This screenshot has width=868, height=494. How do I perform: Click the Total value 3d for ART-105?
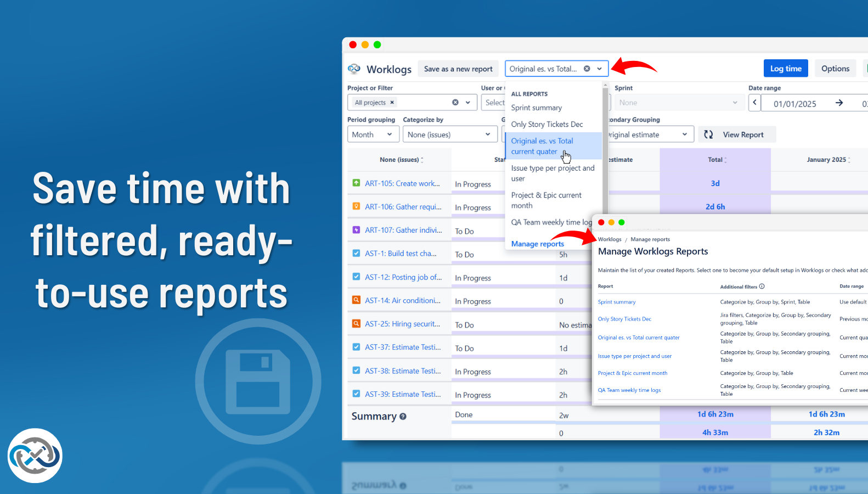tap(715, 183)
